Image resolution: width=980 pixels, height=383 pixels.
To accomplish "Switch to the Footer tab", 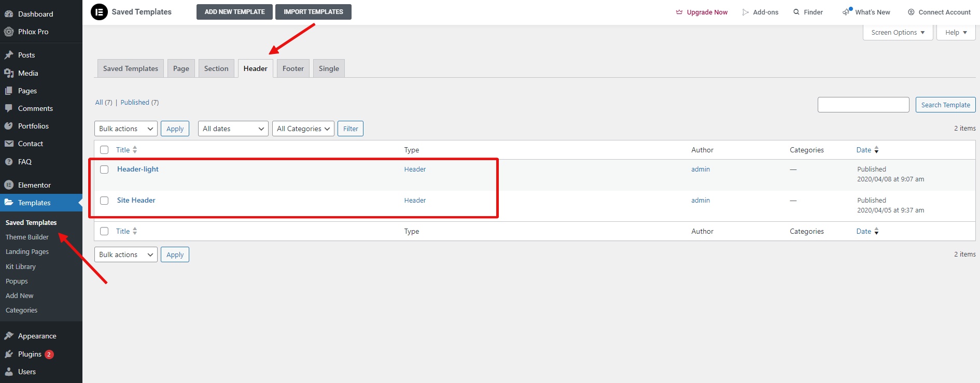I will pyautogui.click(x=293, y=68).
